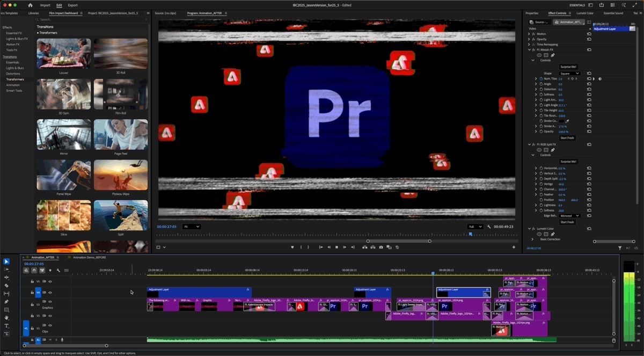Select the Razor tool

click(x=6, y=286)
